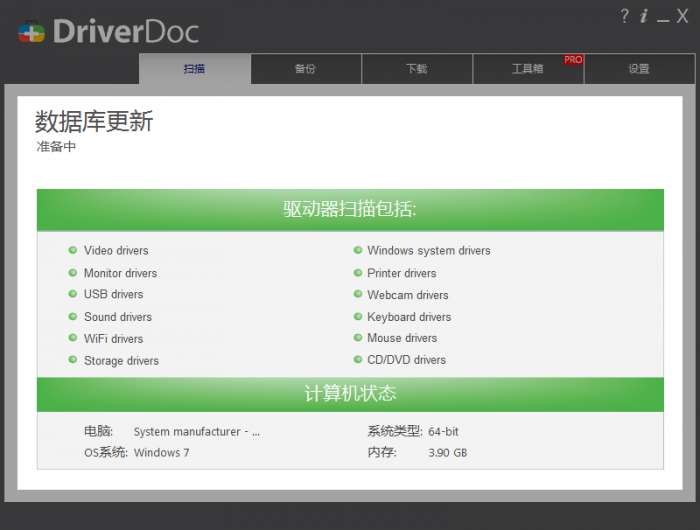Click the 数据库更新 heading
The height and width of the screenshot is (530, 700).
pos(94,121)
